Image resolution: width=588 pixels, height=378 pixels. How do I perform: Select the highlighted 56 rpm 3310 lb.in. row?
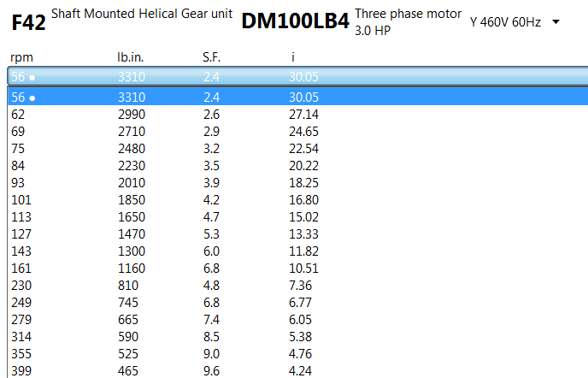point(297,97)
